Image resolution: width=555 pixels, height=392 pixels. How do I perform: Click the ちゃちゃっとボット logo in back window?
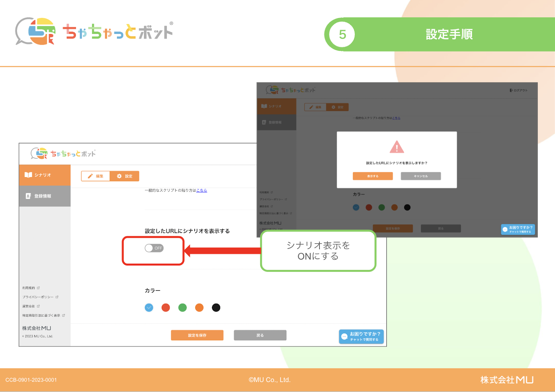click(291, 90)
